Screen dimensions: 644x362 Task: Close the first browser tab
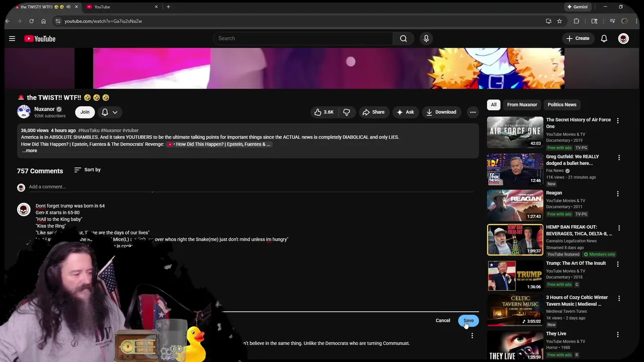pyautogui.click(x=76, y=7)
